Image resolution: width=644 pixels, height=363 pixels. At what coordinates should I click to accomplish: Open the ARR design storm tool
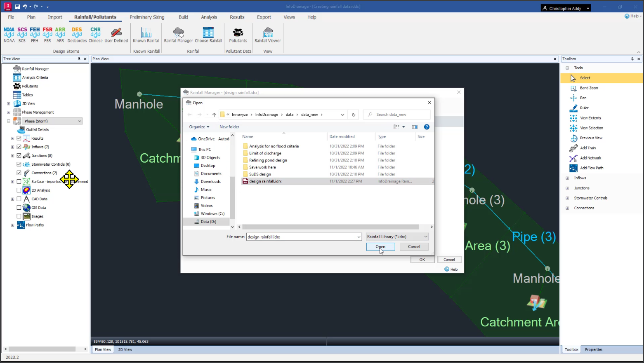60,35
